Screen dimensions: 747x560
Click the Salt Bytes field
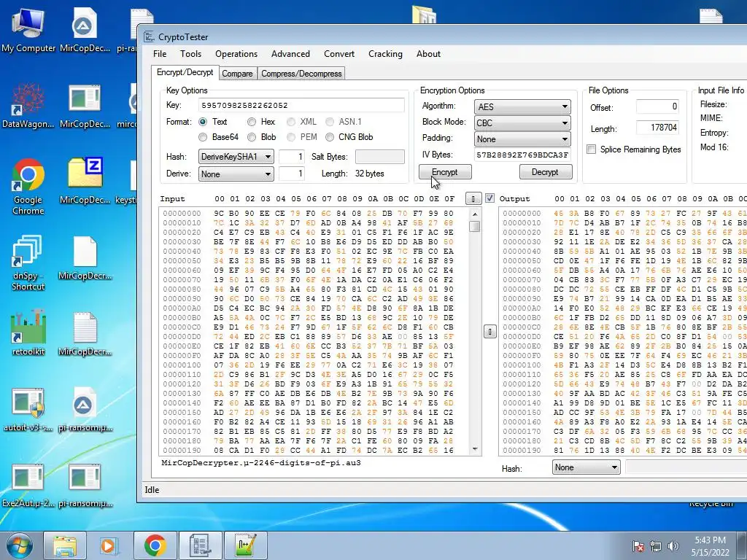tap(379, 157)
